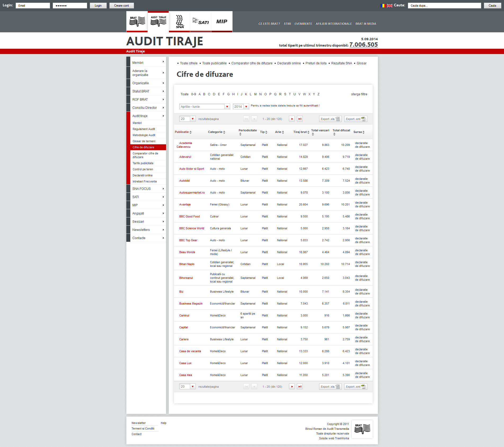Click sterge filtre link
The height and width of the screenshot is (447, 504).
pos(359,94)
